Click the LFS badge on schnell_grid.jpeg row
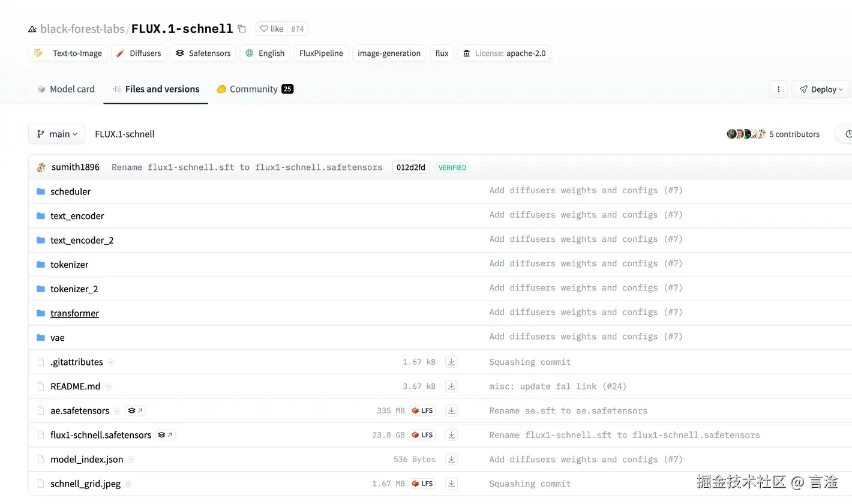The image size is (852, 504). pyautogui.click(x=422, y=484)
